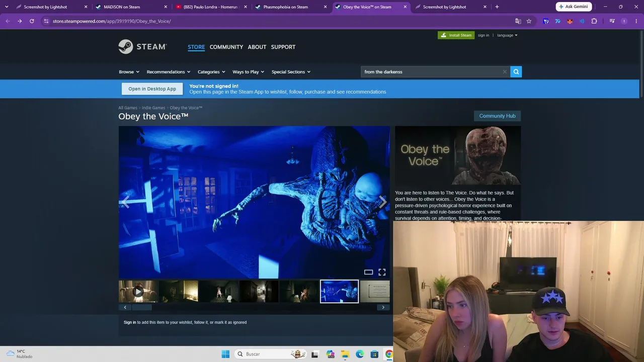Viewport: 644px width, 362px height.
Task: Clear the Steam search box text
Action: click(505, 72)
